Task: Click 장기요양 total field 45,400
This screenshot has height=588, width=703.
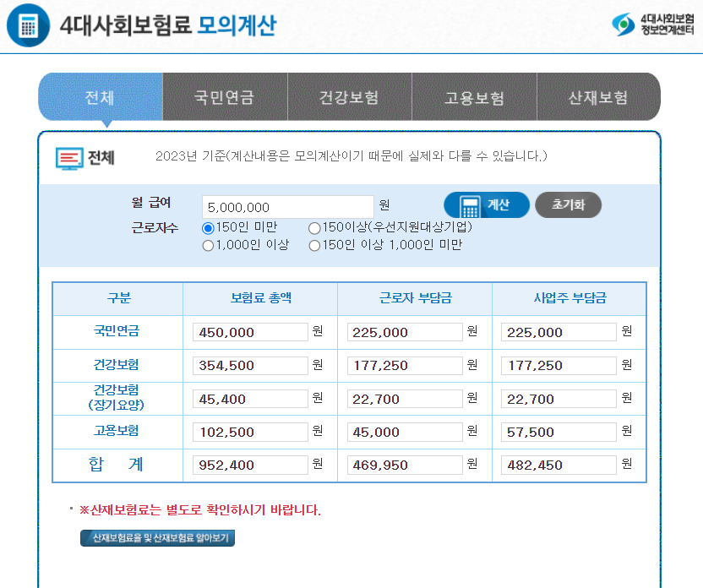Action: (250, 399)
